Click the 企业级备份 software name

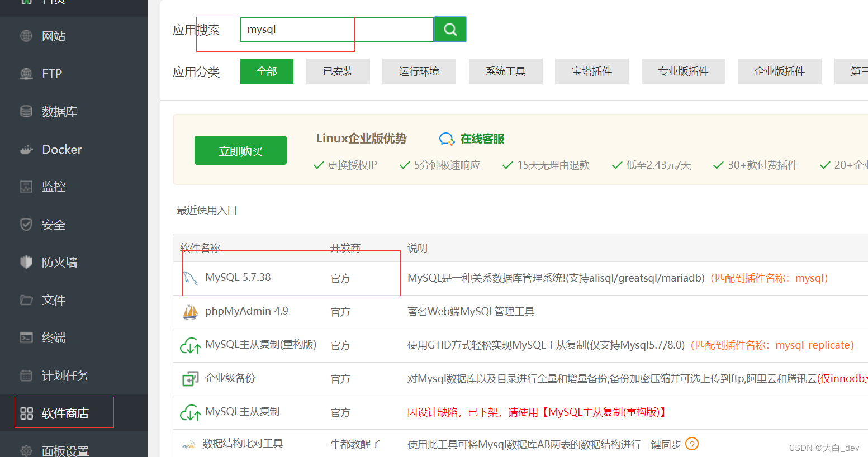pyautogui.click(x=230, y=378)
